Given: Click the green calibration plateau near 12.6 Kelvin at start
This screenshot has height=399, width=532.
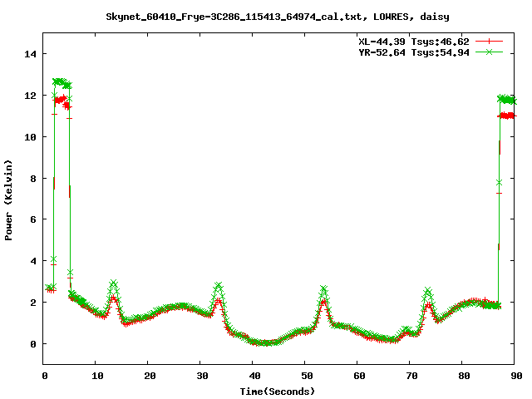Looking at the screenshot, I should point(62,83).
